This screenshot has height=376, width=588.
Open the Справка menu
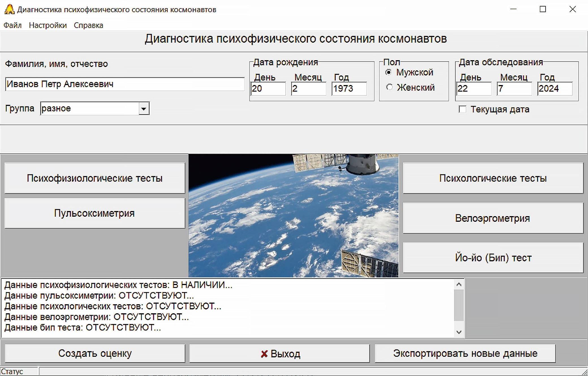click(88, 25)
